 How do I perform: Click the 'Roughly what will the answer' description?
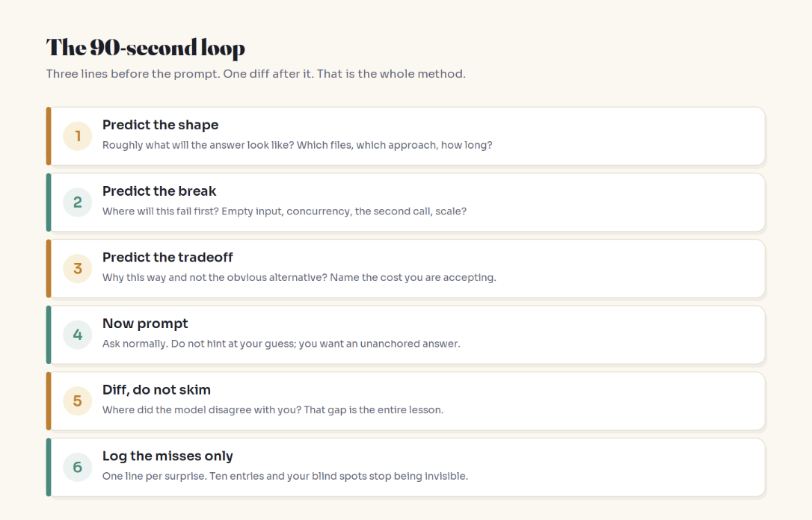point(298,146)
